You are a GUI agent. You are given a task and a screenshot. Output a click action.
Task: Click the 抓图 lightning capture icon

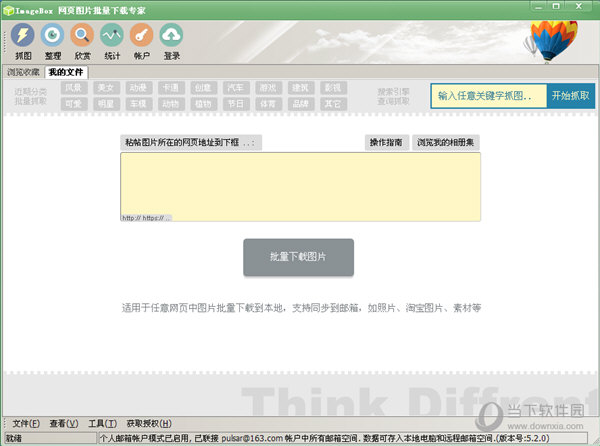pos(23,35)
